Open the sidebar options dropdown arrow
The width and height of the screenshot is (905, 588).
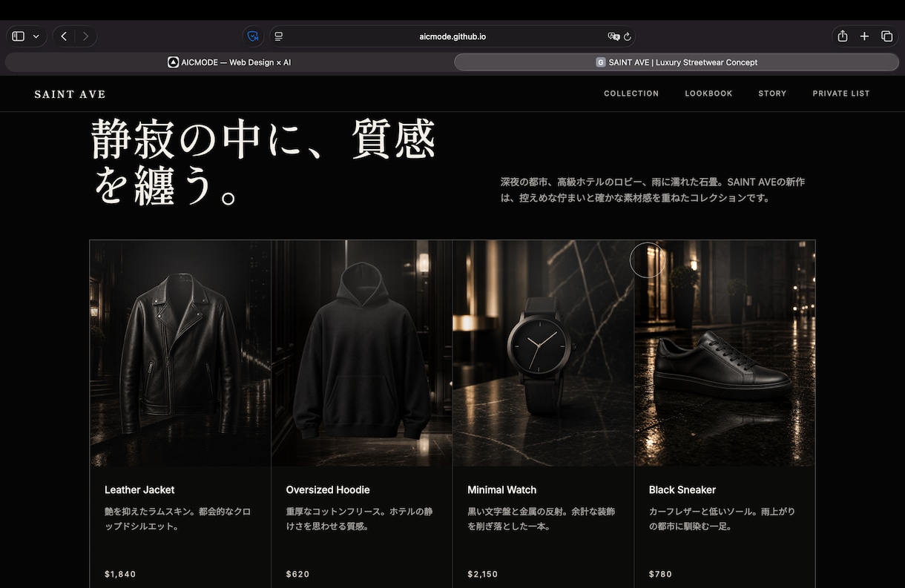[x=36, y=36]
